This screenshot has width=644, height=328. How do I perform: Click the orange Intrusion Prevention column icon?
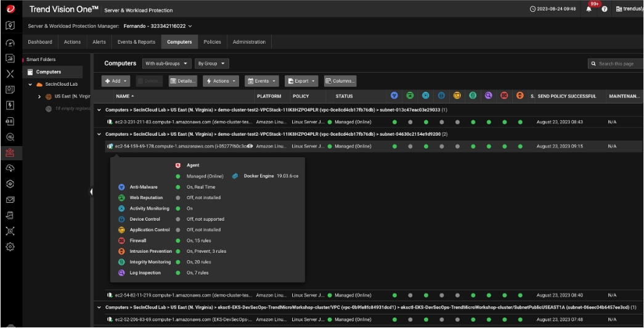[520, 96]
